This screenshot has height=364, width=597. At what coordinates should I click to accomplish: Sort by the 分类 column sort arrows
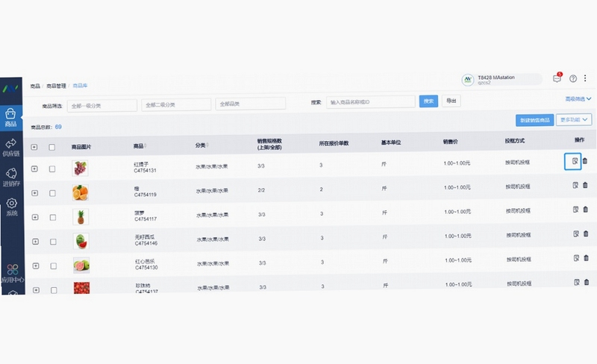207,145
